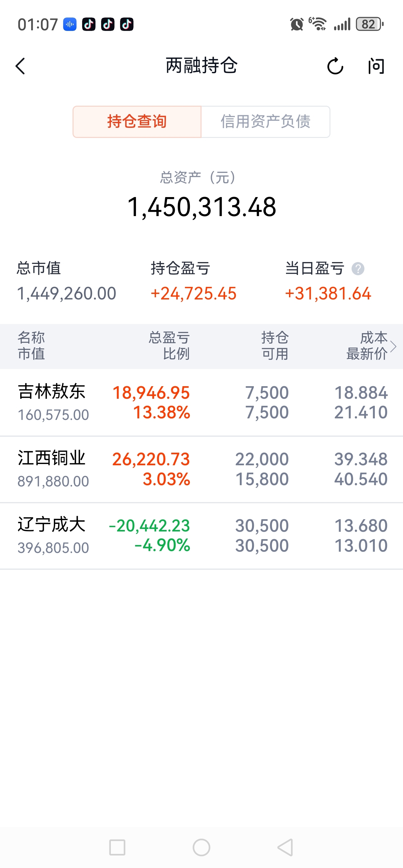Screen dimensions: 403x868
Task: Tap the alarm clock status icon
Action: click(x=297, y=24)
